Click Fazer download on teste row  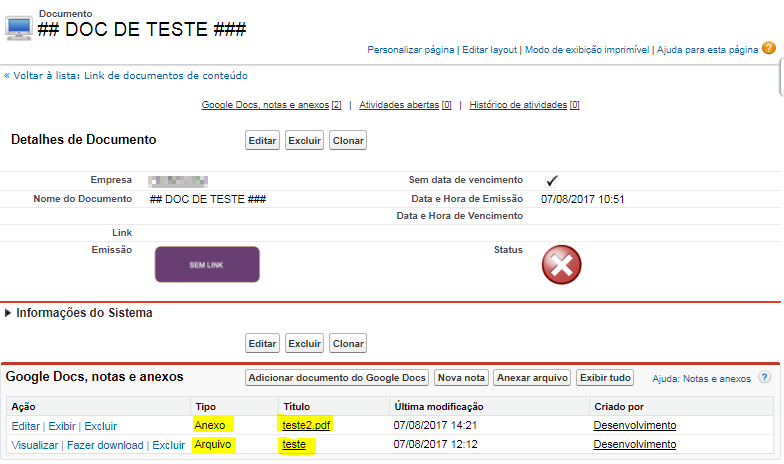click(105, 445)
